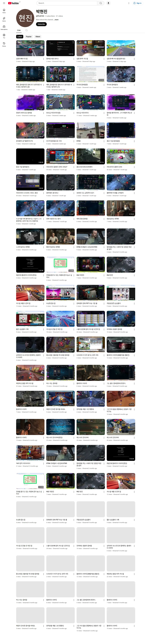
Task: Open the 3:58:58 stream thumbnail
Action: click(121, 182)
